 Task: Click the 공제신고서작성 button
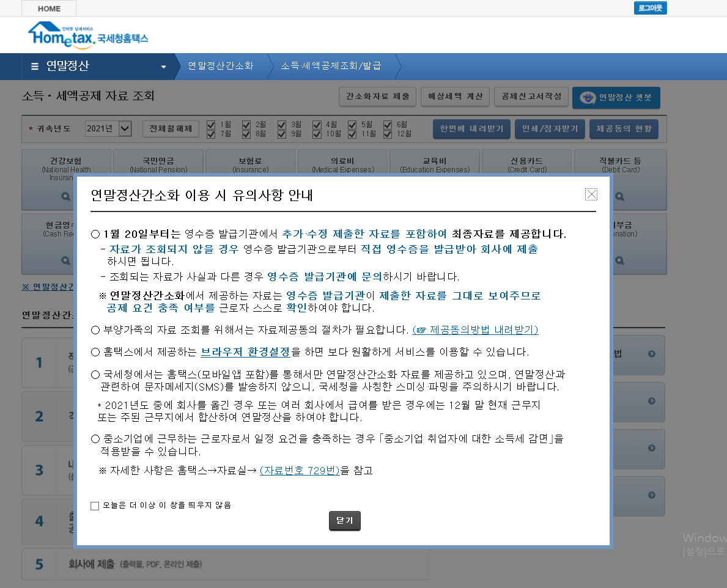click(x=531, y=97)
